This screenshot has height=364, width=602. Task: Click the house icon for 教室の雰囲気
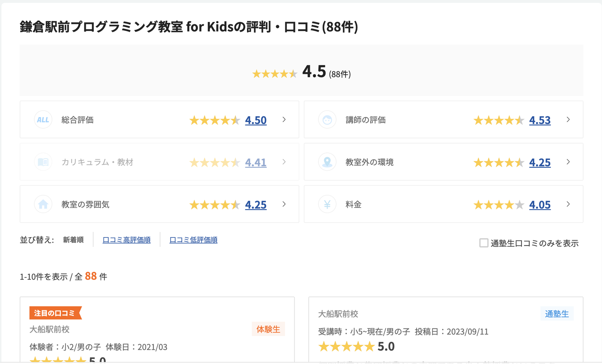coord(43,204)
